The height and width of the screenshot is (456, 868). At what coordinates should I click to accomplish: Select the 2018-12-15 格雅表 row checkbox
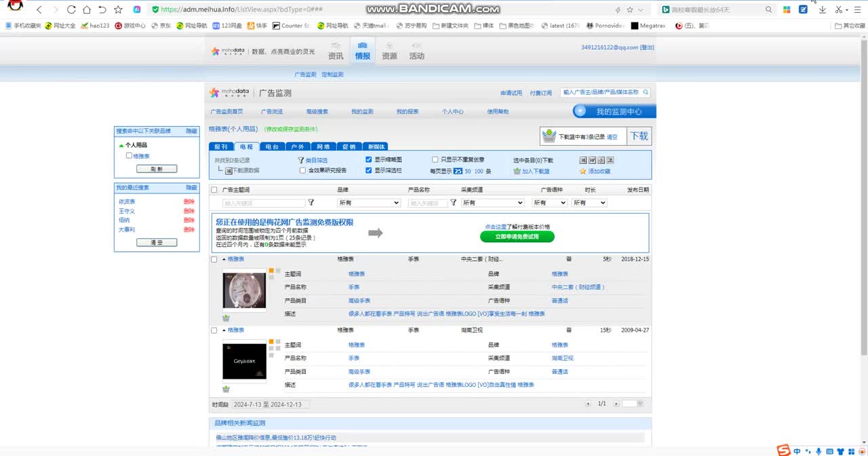point(214,259)
